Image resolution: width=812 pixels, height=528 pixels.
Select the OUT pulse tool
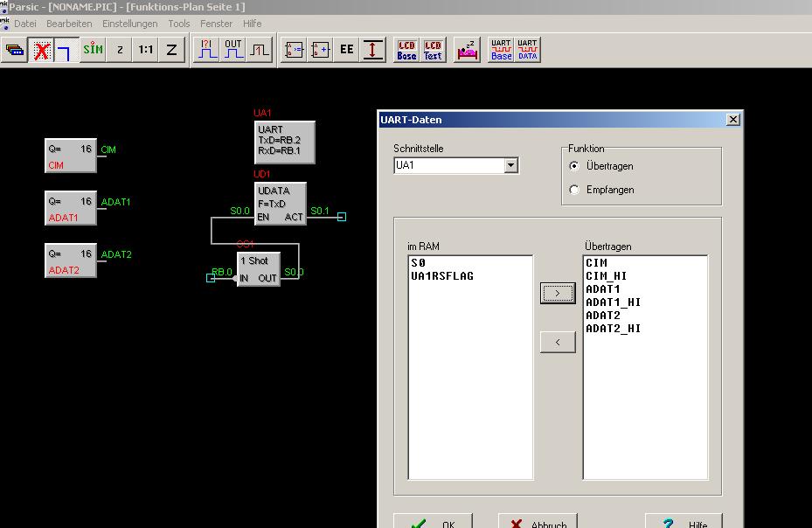(233, 50)
